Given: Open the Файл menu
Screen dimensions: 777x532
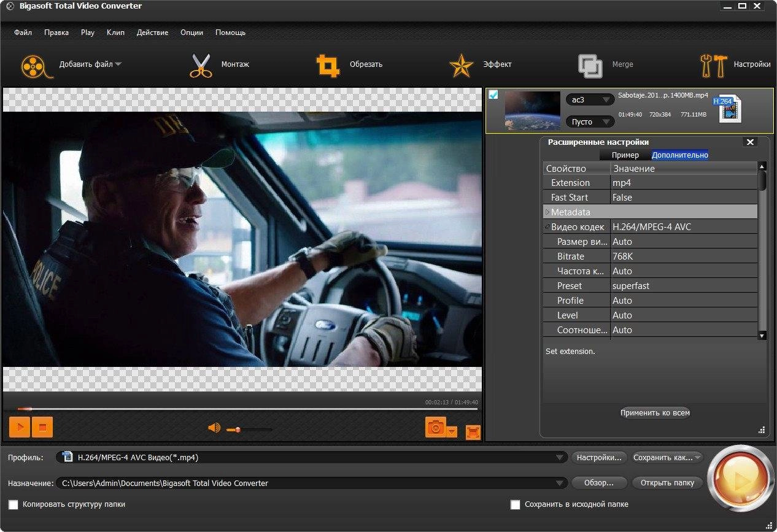Looking at the screenshot, I should tap(23, 32).
